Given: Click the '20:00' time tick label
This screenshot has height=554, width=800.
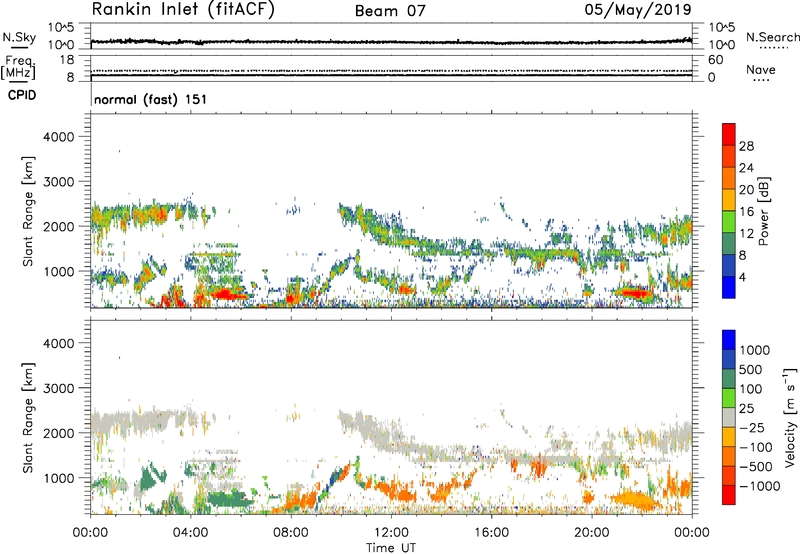Looking at the screenshot, I should point(591,533).
